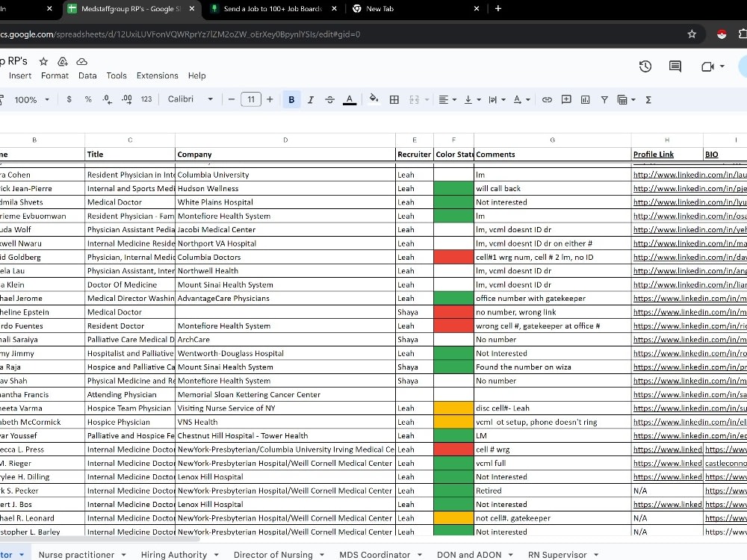Open Rieger row castleconnolly BIO link
The image size is (747, 560).
(725, 464)
